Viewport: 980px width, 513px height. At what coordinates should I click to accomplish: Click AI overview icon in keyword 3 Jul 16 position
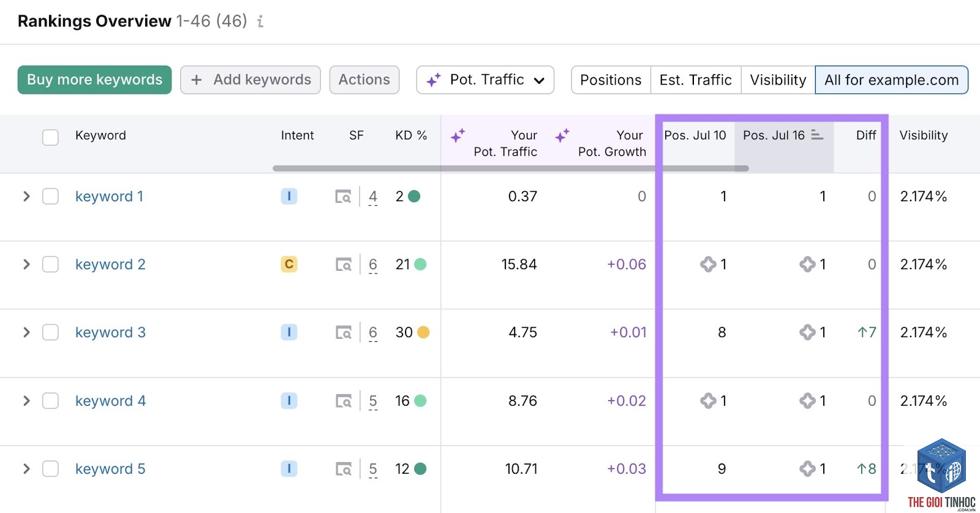click(x=807, y=332)
